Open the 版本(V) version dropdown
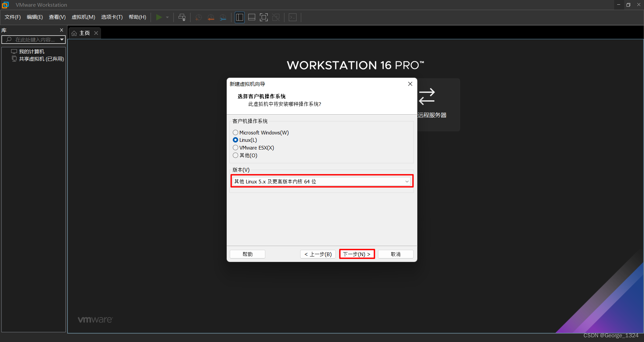Image resolution: width=644 pixels, height=342 pixels. tap(322, 181)
